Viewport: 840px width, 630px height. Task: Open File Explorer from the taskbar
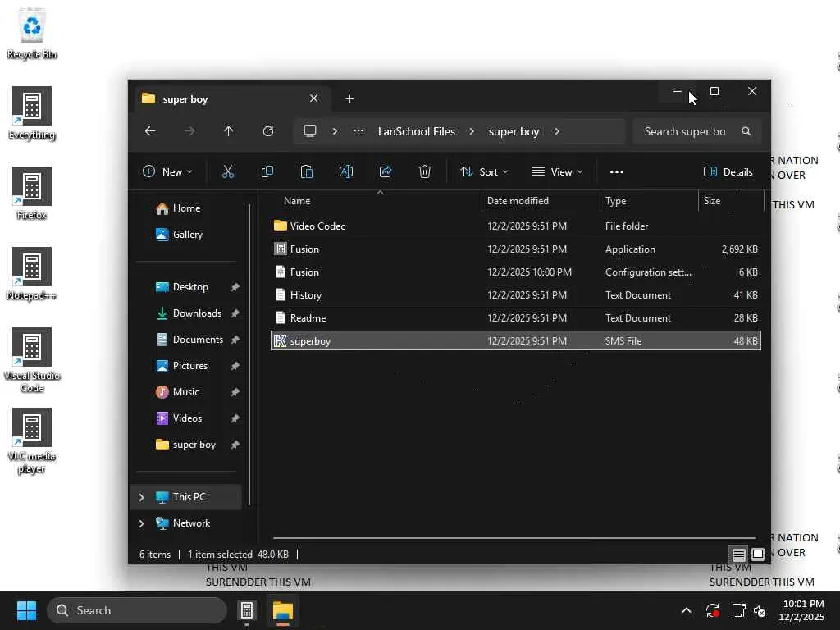pyautogui.click(x=283, y=610)
